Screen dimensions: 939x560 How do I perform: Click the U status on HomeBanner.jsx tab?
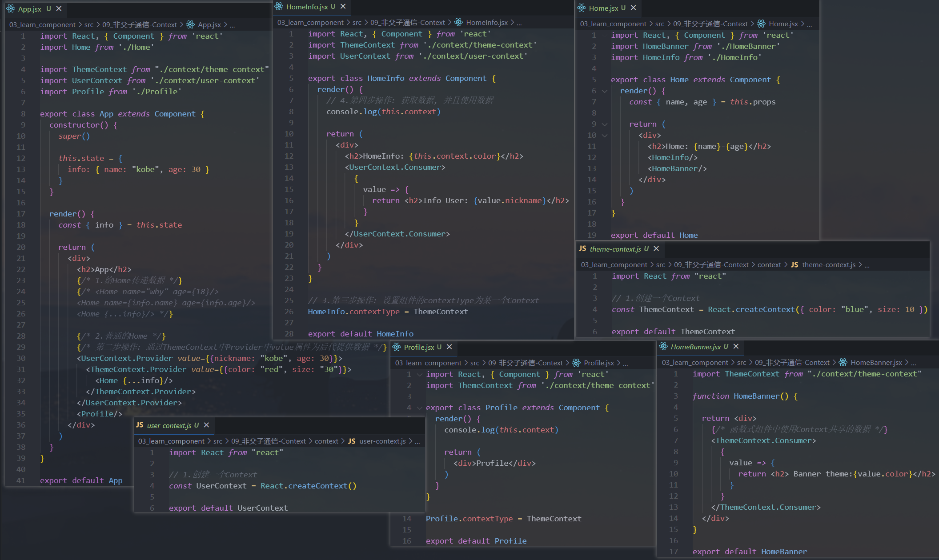pos(726,346)
